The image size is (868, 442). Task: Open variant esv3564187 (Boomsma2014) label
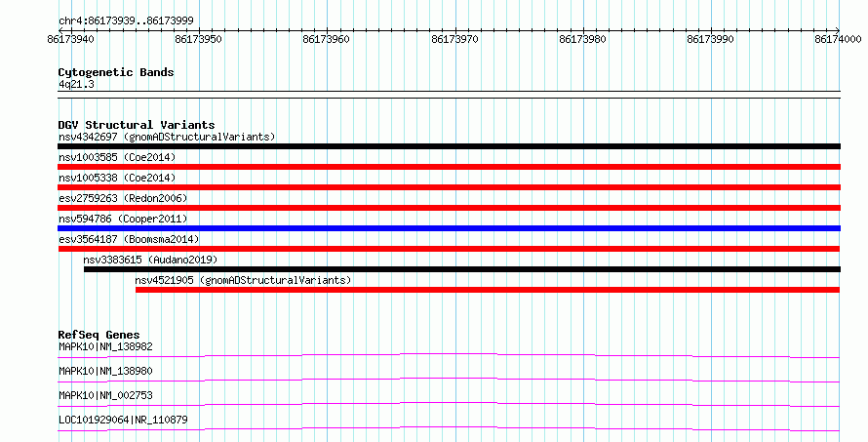129,239
